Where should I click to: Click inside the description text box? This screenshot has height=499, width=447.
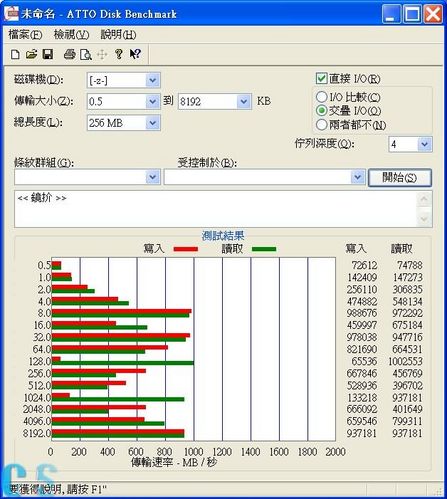point(216,209)
